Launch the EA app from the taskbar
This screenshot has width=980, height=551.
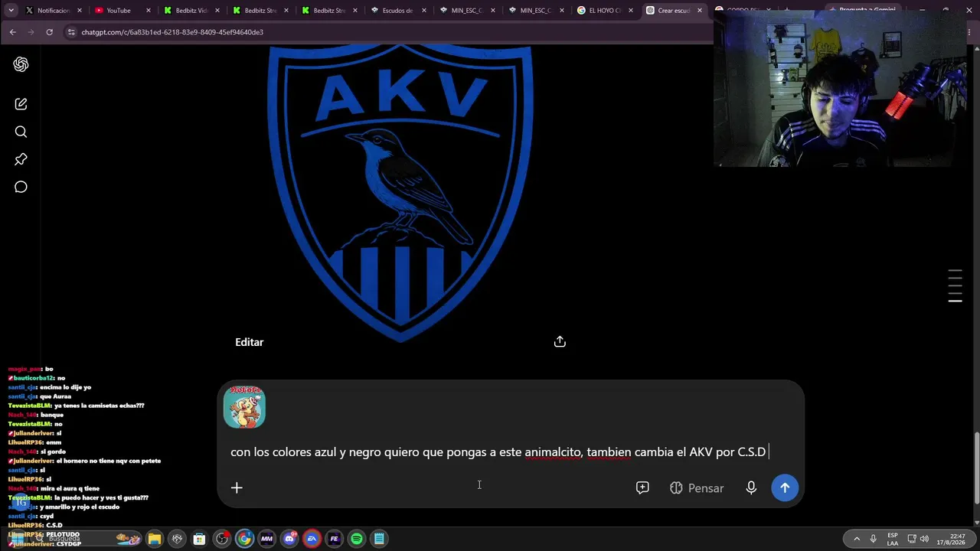click(x=312, y=539)
